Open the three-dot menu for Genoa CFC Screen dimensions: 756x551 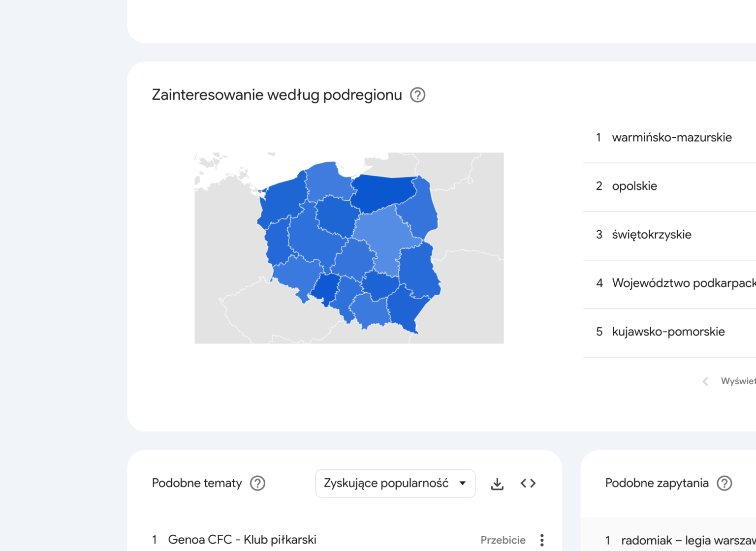click(x=541, y=540)
